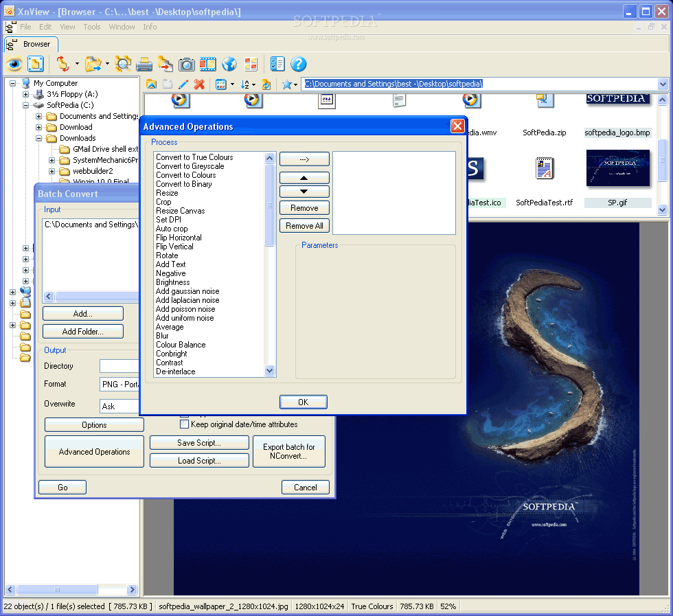This screenshot has width=673, height=616.
Task: Select Resize Canvas in the Process list
Action: click(180, 211)
